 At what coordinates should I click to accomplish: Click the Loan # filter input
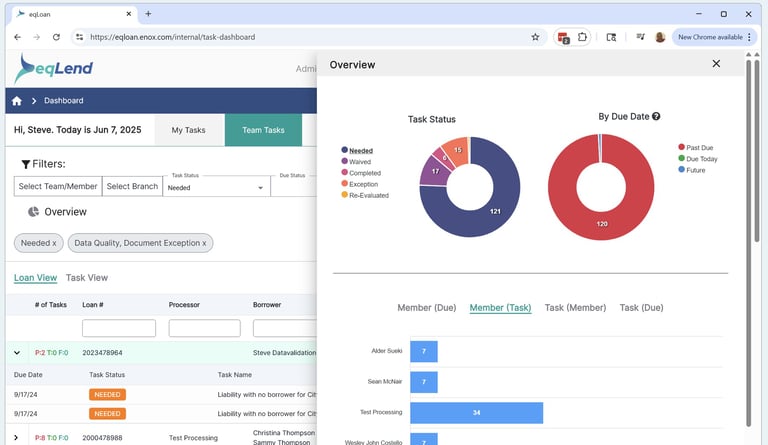point(119,328)
